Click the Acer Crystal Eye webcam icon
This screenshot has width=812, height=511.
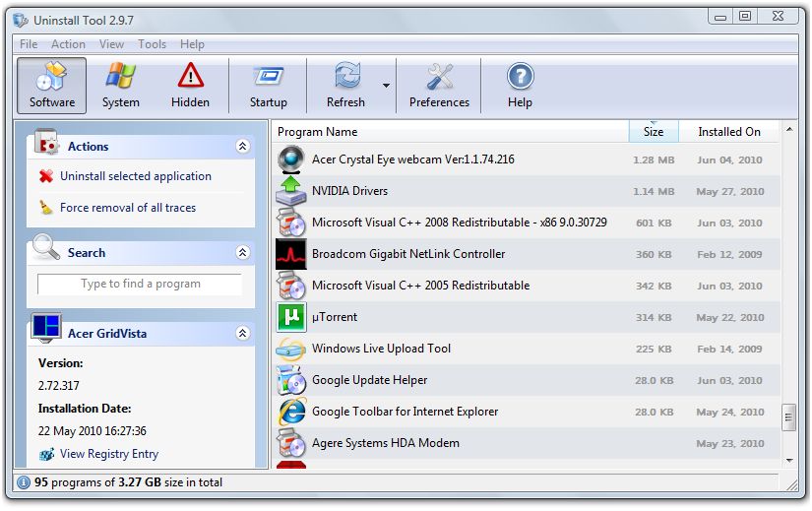[291, 160]
